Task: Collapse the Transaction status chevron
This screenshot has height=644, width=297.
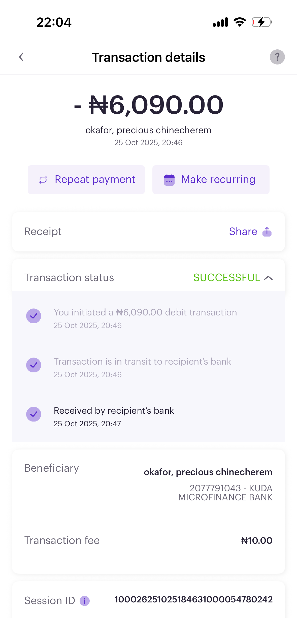Action: (x=268, y=278)
